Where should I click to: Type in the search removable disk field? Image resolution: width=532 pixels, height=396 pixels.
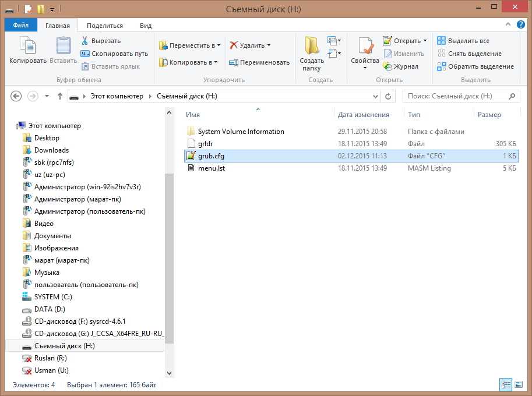click(456, 96)
